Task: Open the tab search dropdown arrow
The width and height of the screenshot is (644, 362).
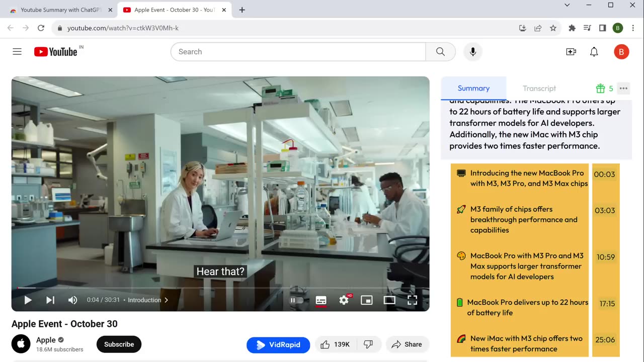Action: click(567, 5)
